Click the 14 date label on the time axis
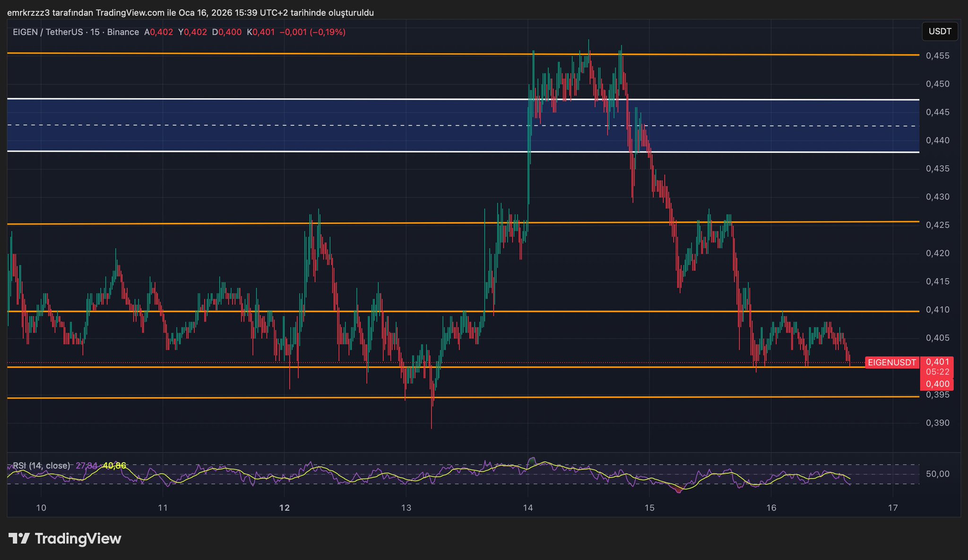This screenshot has width=968, height=560. 527,508
